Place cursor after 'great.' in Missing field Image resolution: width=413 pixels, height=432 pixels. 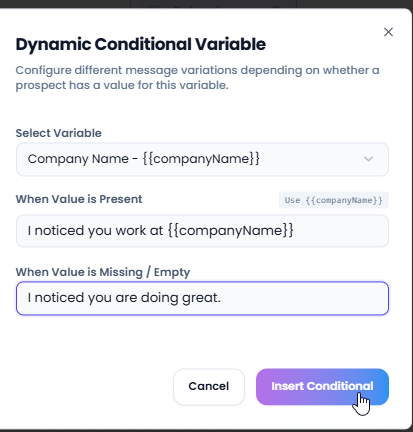point(222,298)
